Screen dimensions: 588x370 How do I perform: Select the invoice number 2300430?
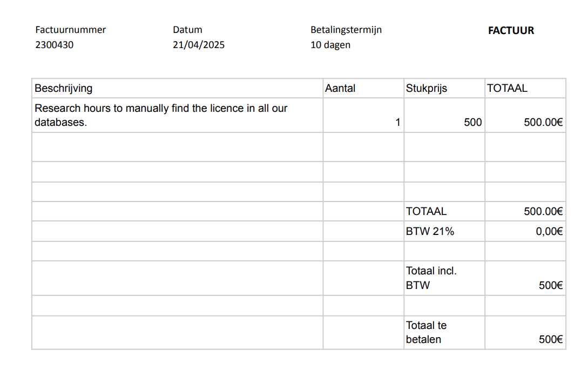(55, 45)
